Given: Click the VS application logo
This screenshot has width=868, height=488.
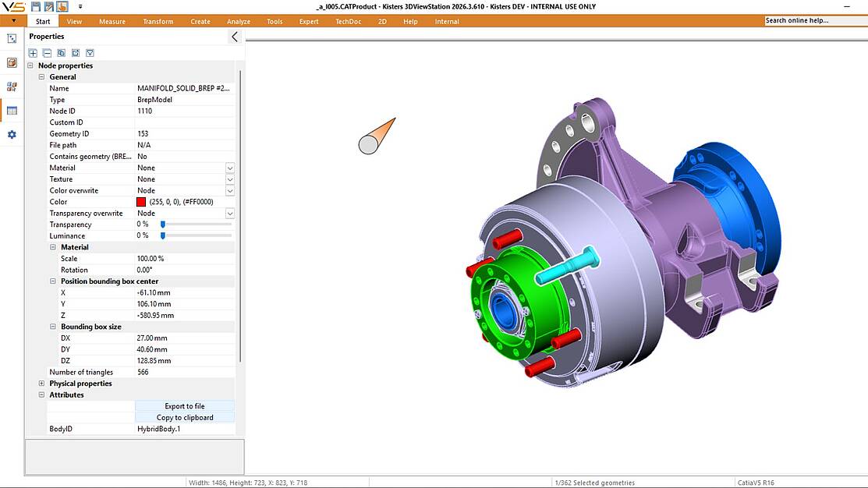Looking at the screenshot, I should 13,7.
